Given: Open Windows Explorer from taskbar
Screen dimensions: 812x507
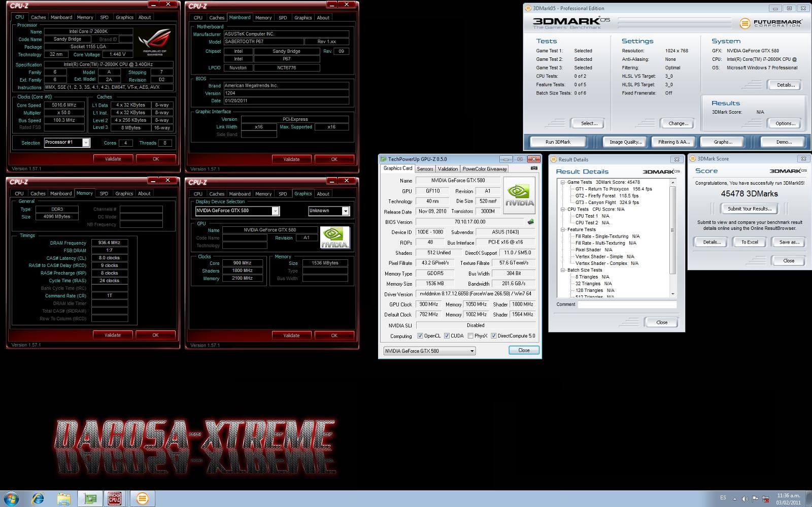Looking at the screenshot, I should click(63, 499).
